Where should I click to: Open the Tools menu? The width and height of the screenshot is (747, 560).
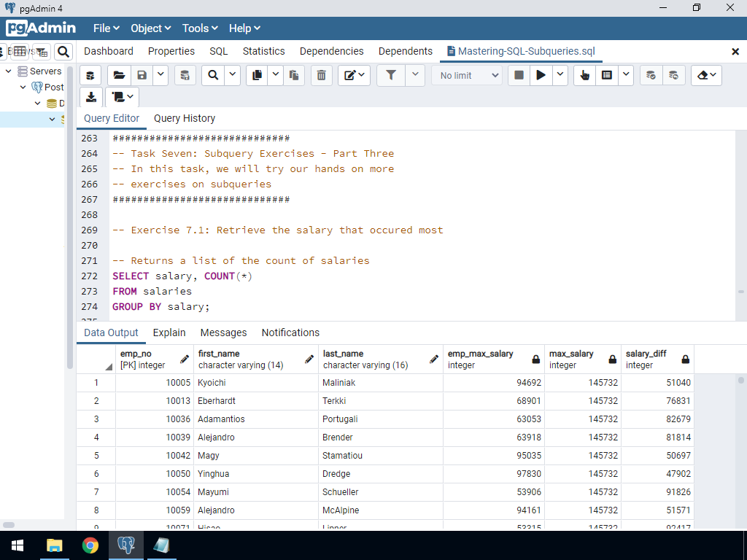pyautogui.click(x=200, y=28)
